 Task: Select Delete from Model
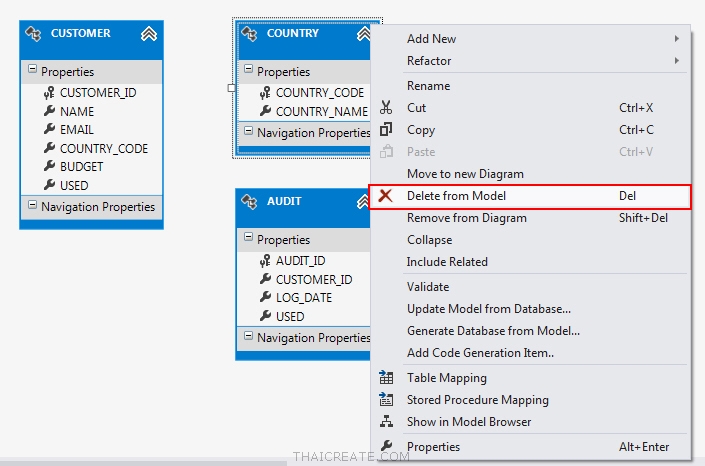(x=530, y=197)
